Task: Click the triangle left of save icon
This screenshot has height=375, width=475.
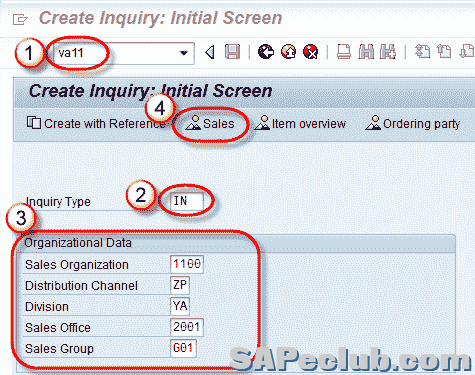Action: 210,52
